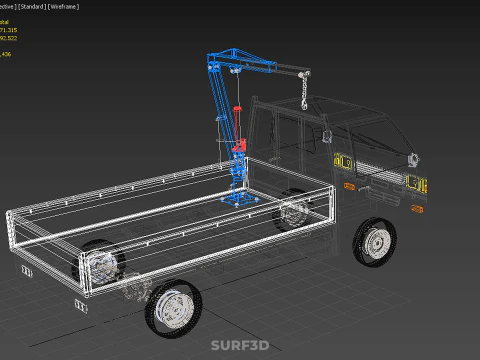Viewport: 480px width, 360px height.
Task: Click the statistics value 71.315
Action: (x=8, y=30)
